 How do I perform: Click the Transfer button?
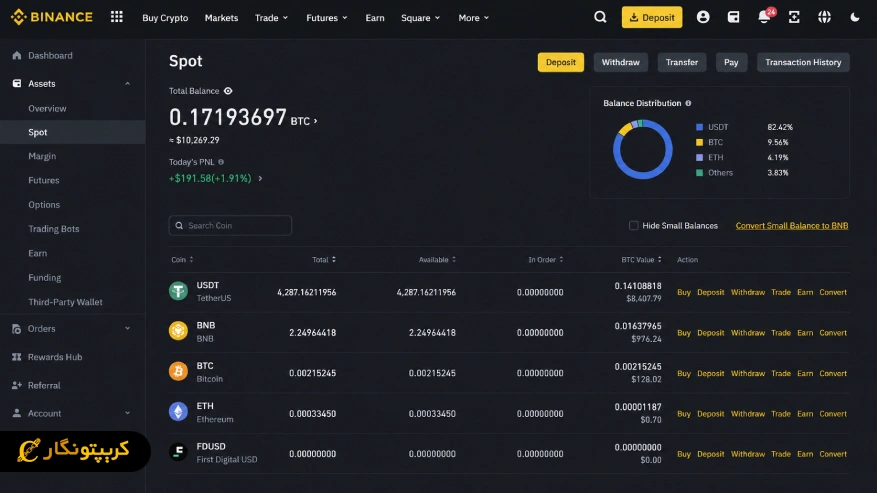pos(682,62)
